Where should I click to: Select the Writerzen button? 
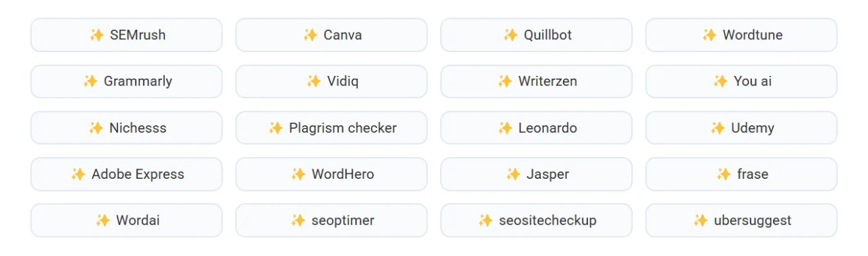coord(536,81)
